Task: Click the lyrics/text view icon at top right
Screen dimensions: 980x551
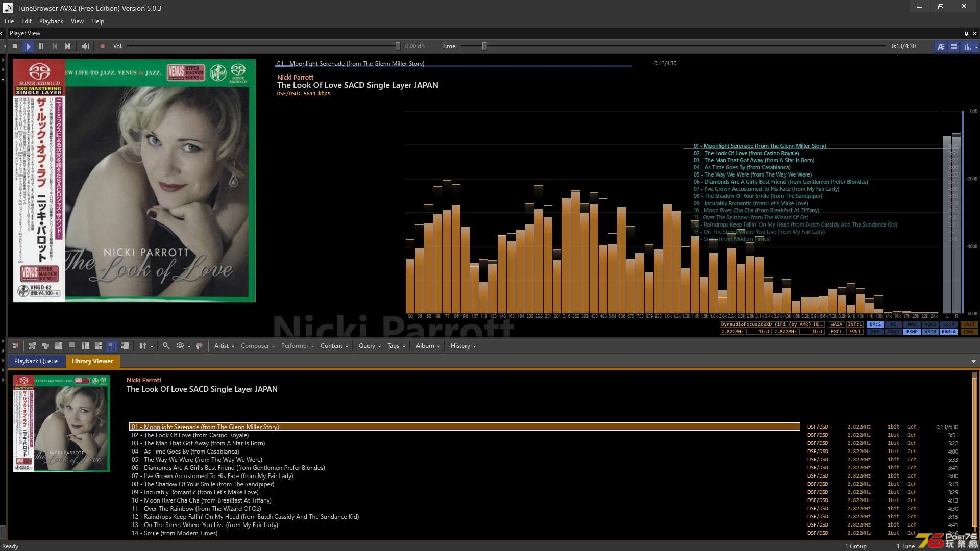Action: 941,46
